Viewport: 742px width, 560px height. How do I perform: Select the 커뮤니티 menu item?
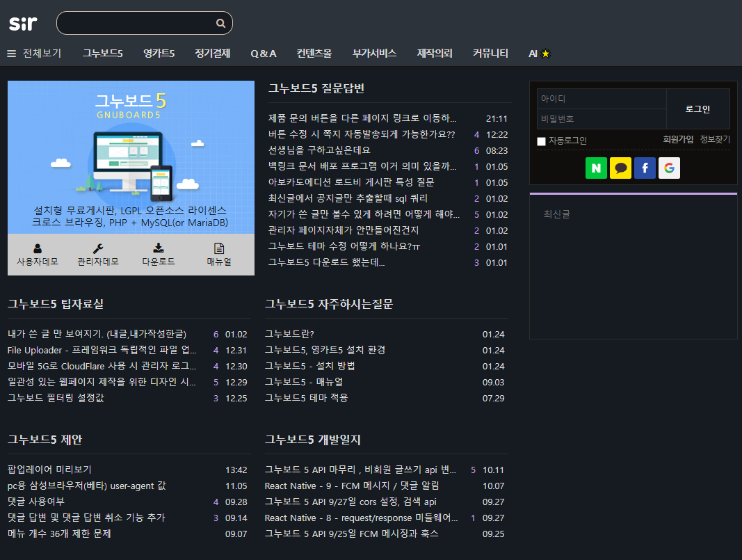490,54
